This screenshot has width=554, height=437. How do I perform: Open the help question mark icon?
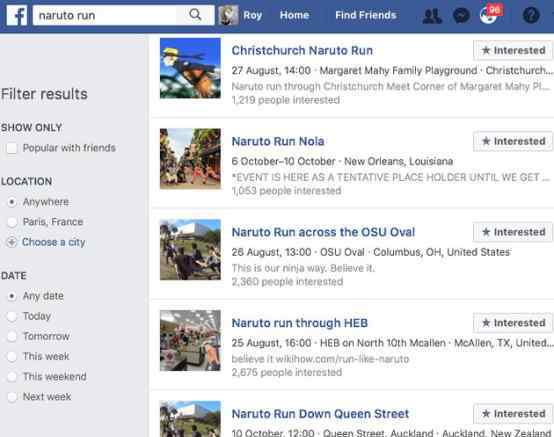[531, 16]
